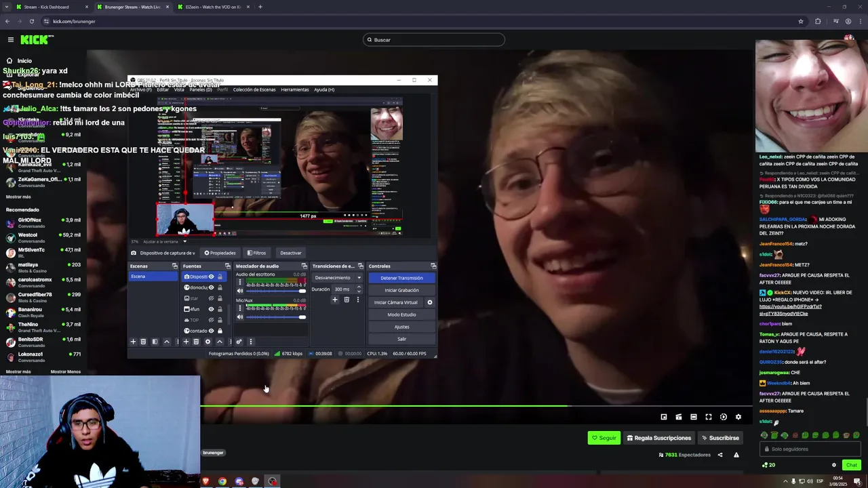
Task: Open tab search dropdown arrow in Chrome
Action: [x=7, y=7]
